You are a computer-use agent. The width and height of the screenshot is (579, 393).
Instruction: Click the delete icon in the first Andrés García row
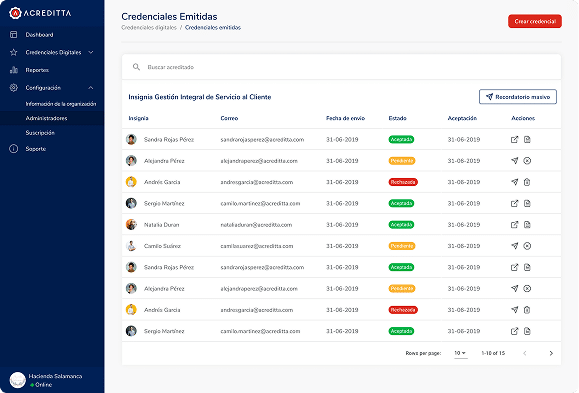[527, 182]
